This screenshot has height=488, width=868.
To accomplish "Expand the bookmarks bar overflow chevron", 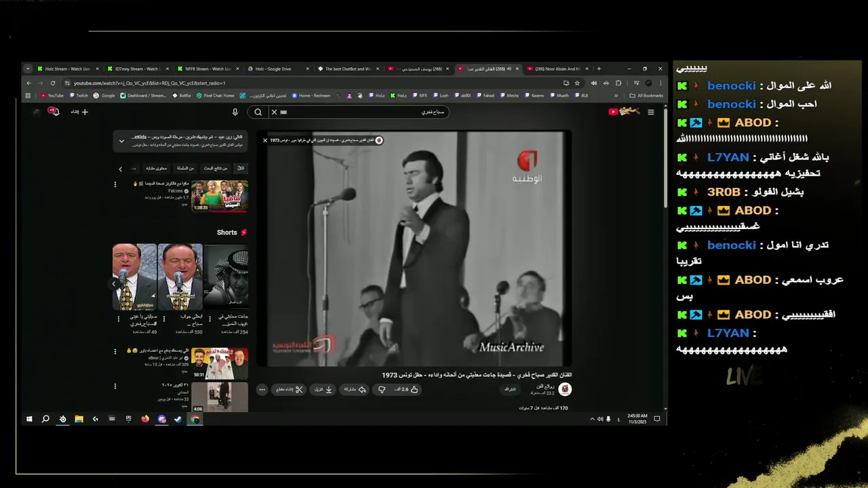I will 616,96.
